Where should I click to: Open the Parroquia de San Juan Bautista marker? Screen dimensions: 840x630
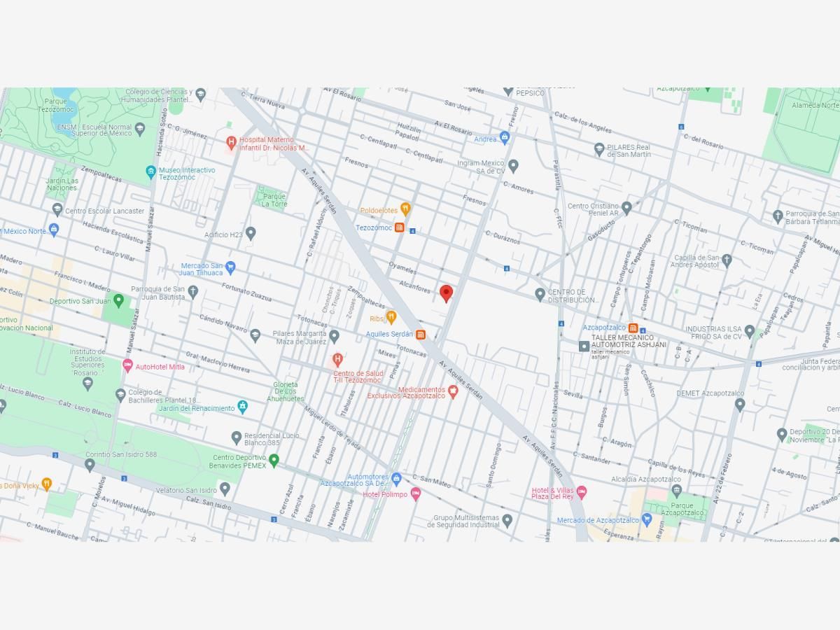194,293
